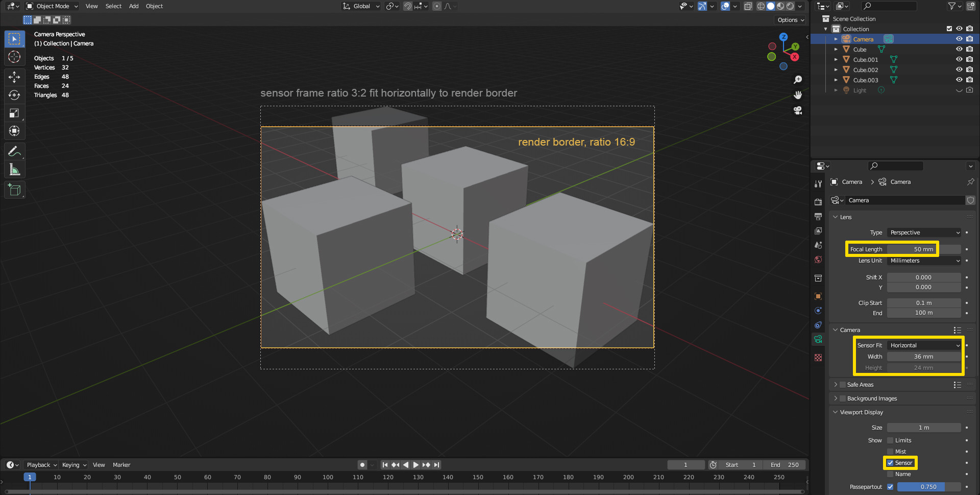This screenshot has height=495, width=980.
Task: Adjust the Passepartout opacity slider
Action: tap(928, 487)
